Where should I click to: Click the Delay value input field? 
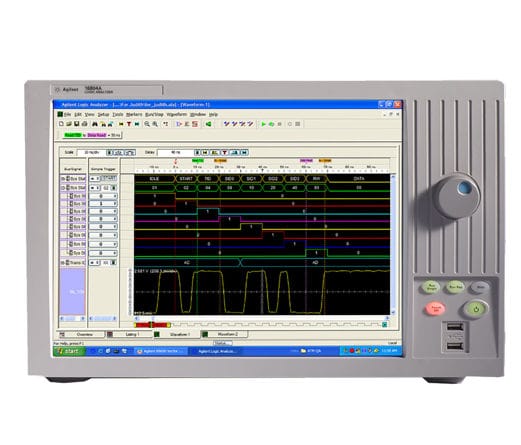(175, 152)
